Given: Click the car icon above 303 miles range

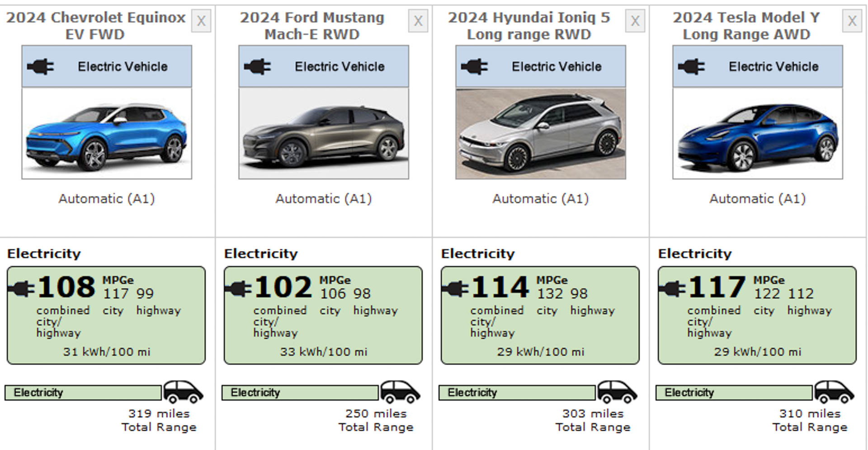Looking at the screenshot, I should [617, 392].
